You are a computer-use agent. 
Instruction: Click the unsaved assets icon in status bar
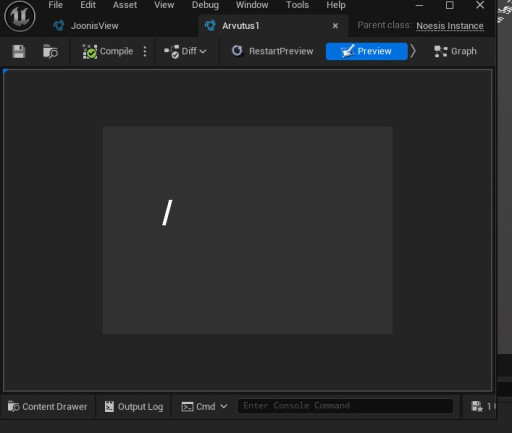pyautogui.click(x=477, y=406)
